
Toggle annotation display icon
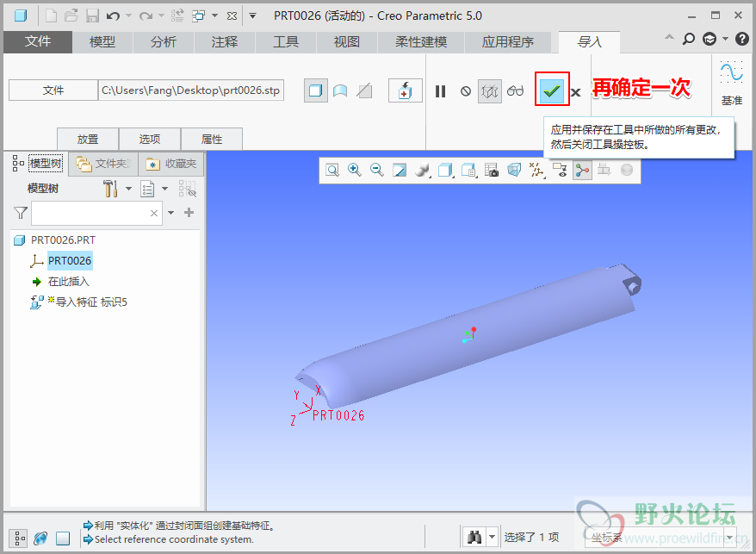(x=560, y=170)
